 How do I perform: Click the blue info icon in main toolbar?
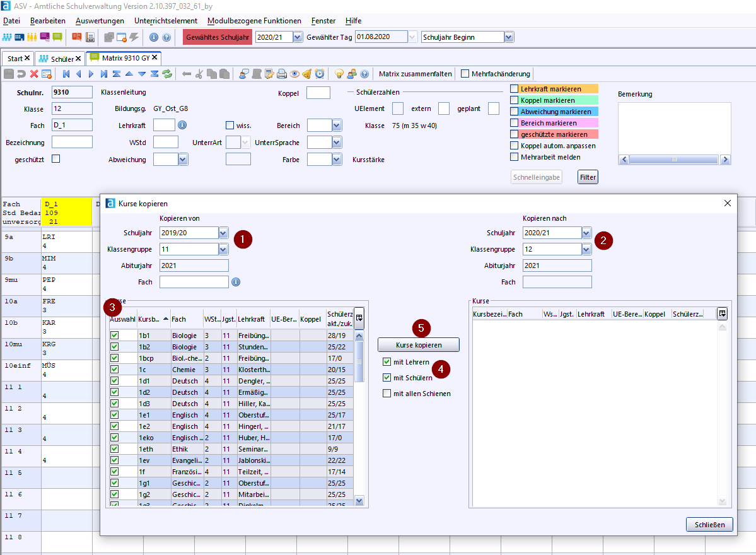coord(154,37)
